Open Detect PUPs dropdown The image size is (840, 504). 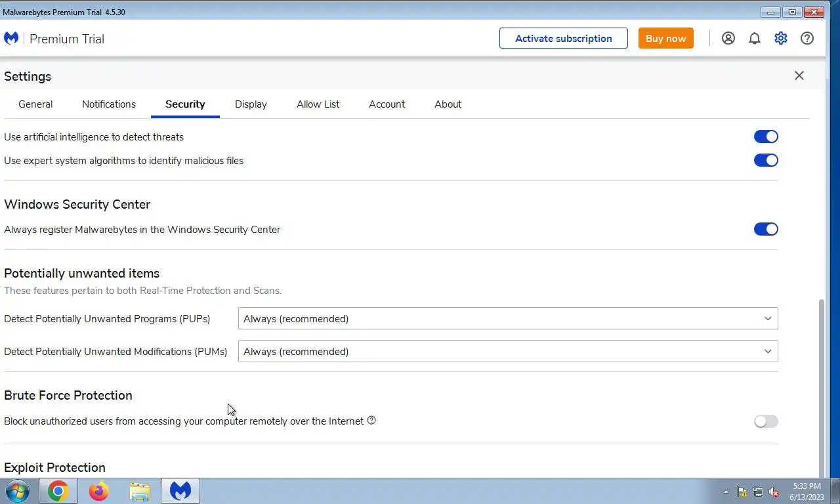(x=508, y=318)
